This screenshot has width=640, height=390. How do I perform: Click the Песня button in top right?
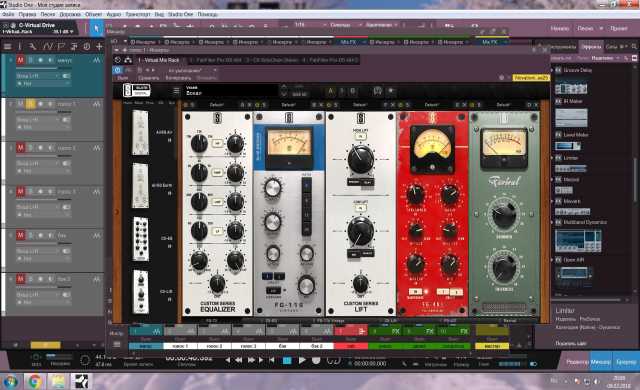(585, 29)
